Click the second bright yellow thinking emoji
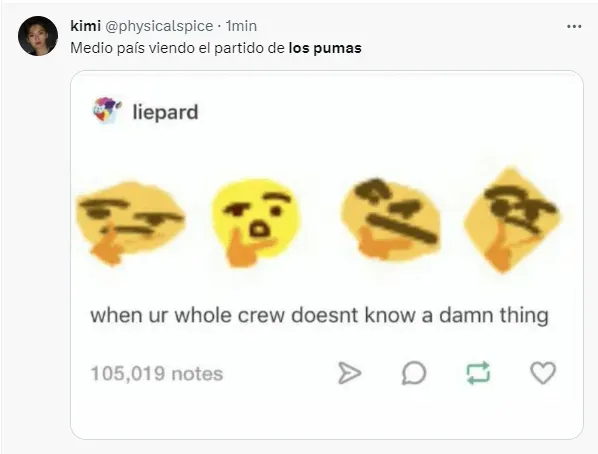Screen dimensions: 598x454 click(x=256, y=222)
